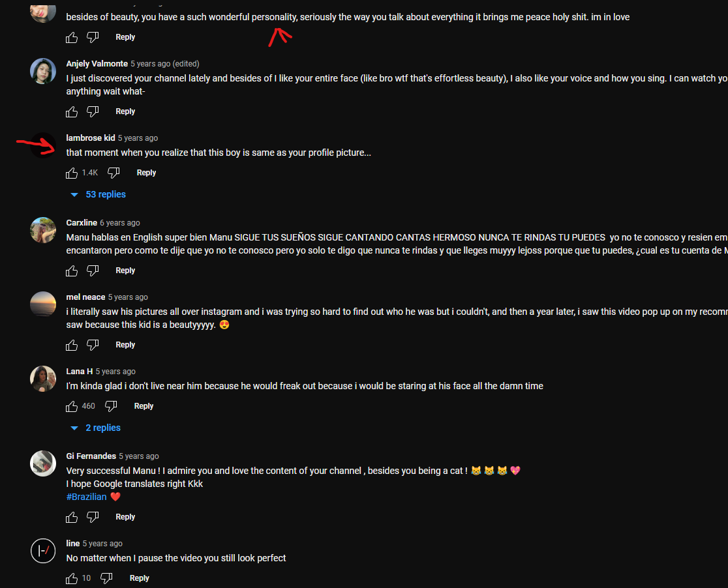Open Anjely Valmonte's channel name link
Image resolution: width=728 pixels, height=588 pixels.
pos(97,64)
